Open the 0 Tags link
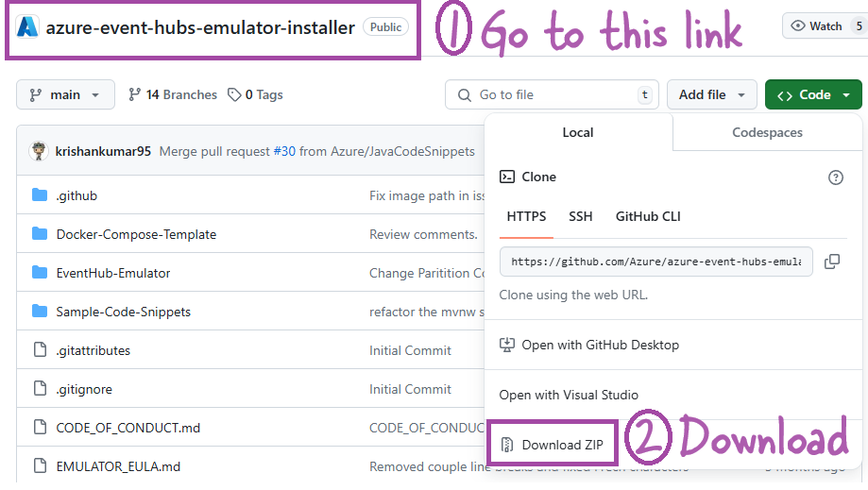This screenshot has height=490, width=868. click(256, 95)
